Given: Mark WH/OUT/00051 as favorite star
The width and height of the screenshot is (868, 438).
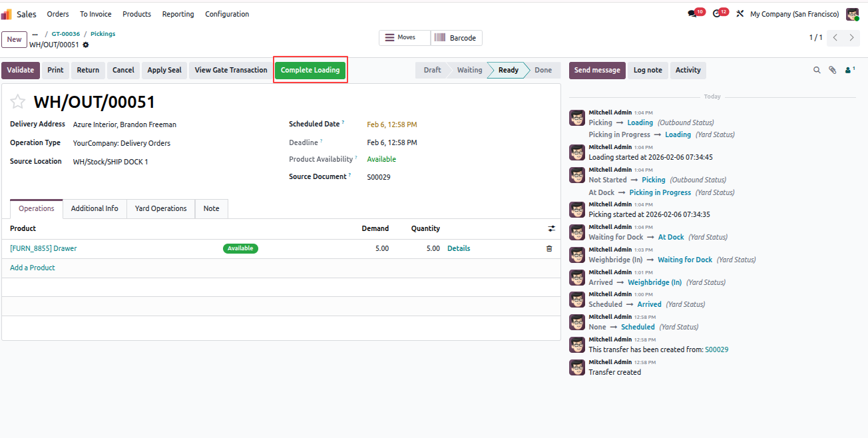Looking at the screenshot, I should (x=18, y=102).
